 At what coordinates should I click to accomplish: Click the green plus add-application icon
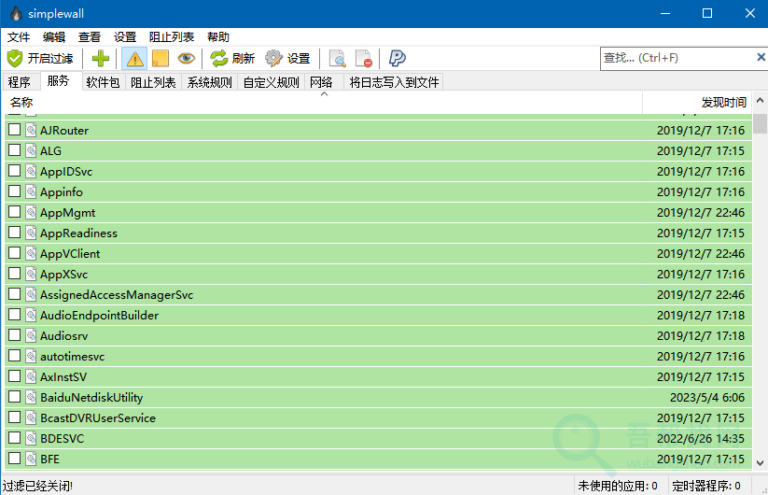(99, 58)
